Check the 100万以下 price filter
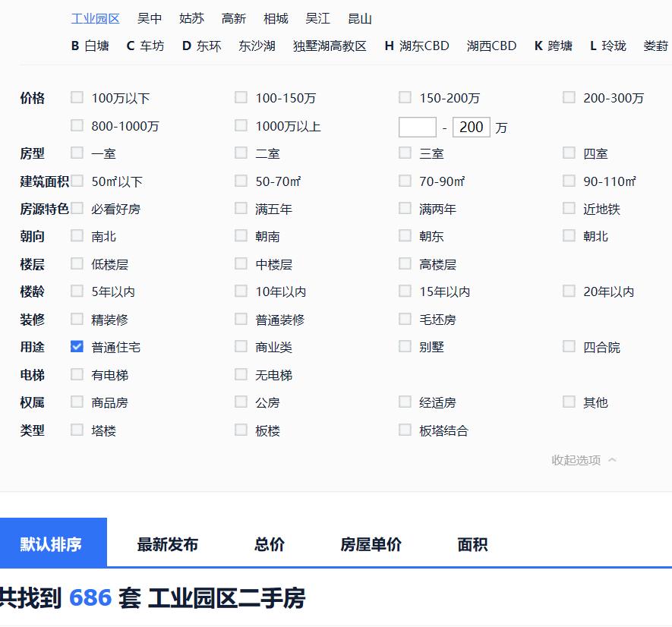672x627 pixels. click(77, 97)
